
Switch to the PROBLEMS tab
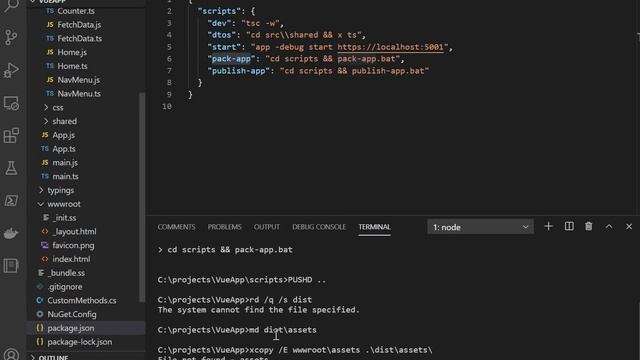click(x=224, y=227)
